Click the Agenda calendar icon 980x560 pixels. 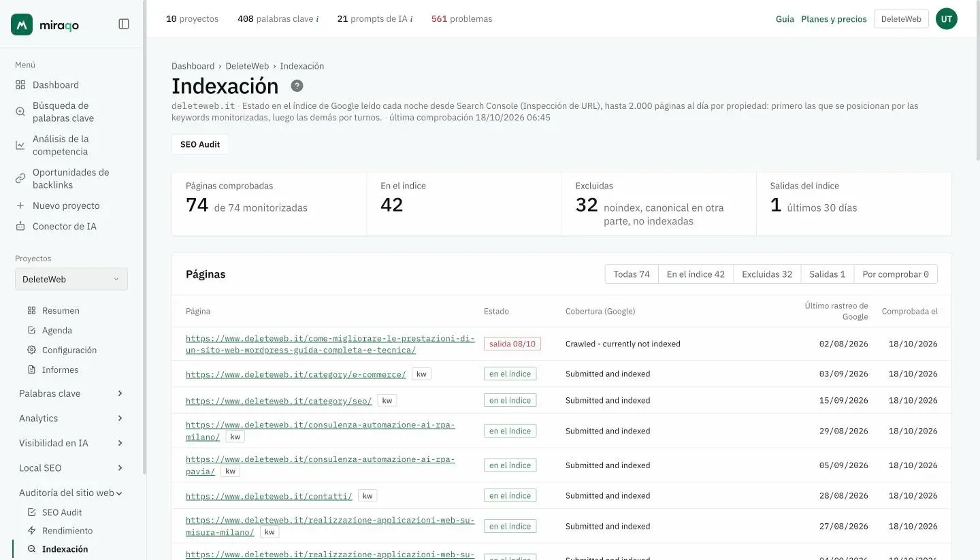coord(31,330)
